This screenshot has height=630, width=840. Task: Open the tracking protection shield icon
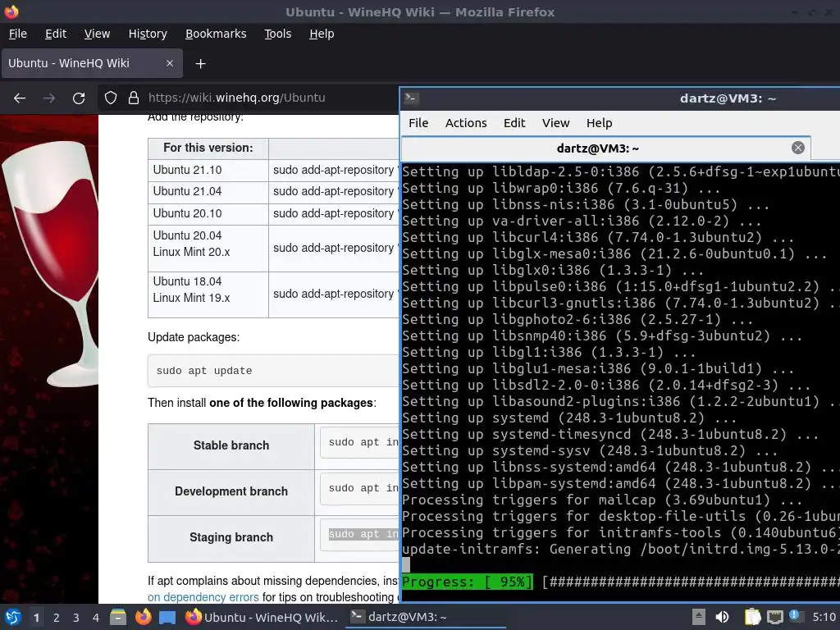[111, 98]
